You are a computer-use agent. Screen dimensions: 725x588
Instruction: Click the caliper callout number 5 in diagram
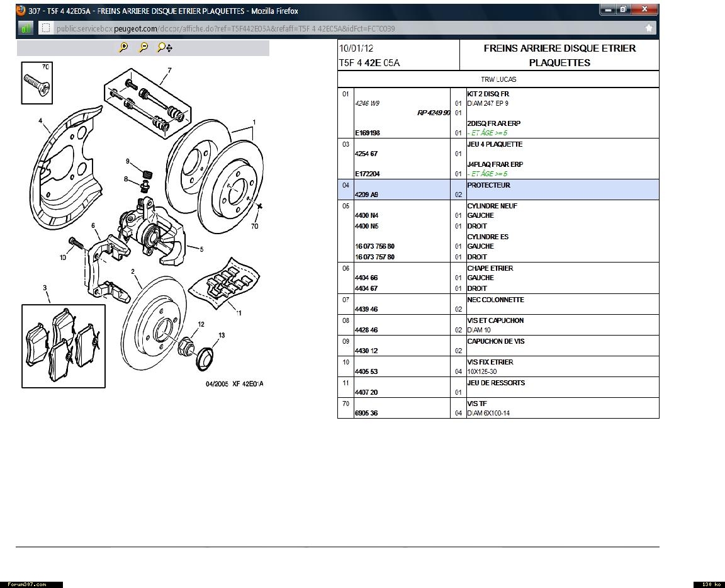(201, 249)
